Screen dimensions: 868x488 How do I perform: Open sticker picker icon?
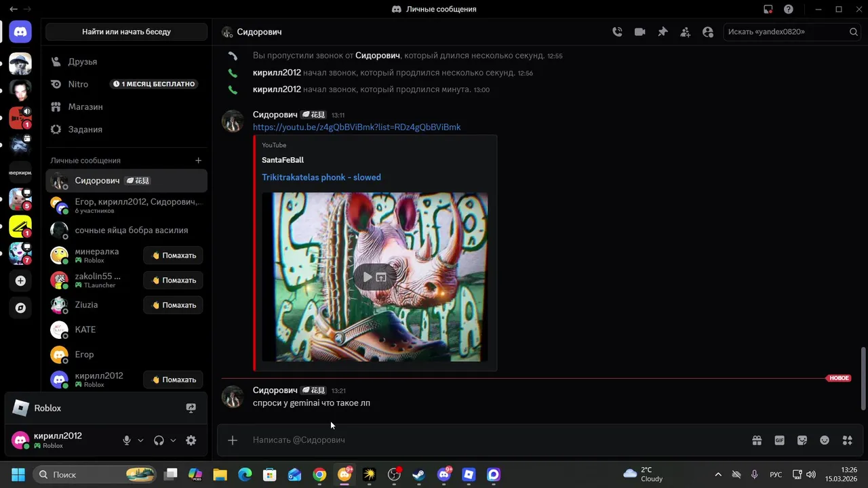(802, 441)
